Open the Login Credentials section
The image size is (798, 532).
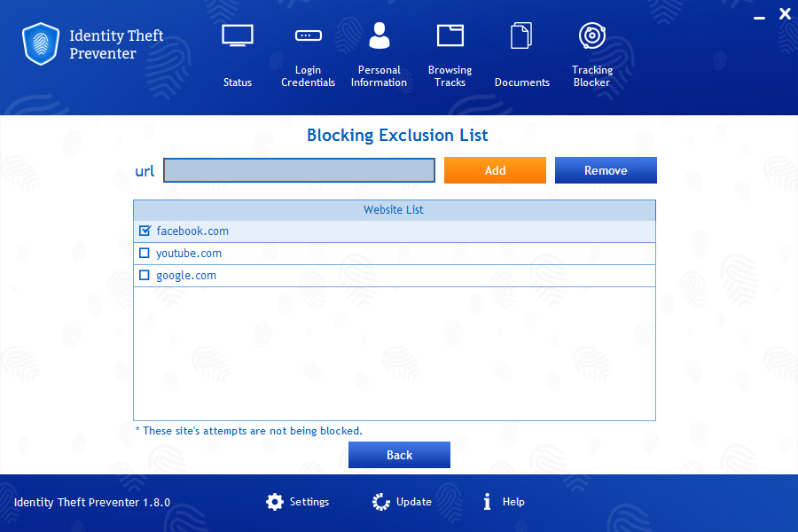pyautogui.click(x=308, y=53)
